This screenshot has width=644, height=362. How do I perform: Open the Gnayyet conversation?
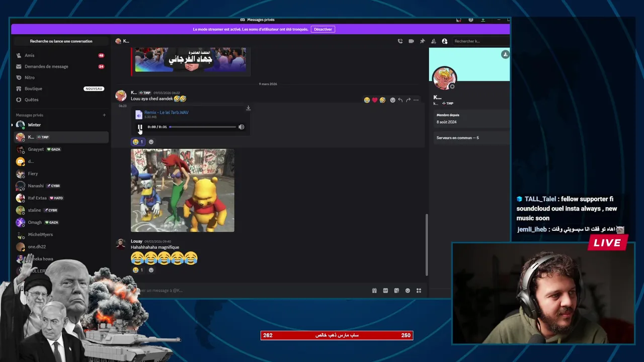point(61,149)
